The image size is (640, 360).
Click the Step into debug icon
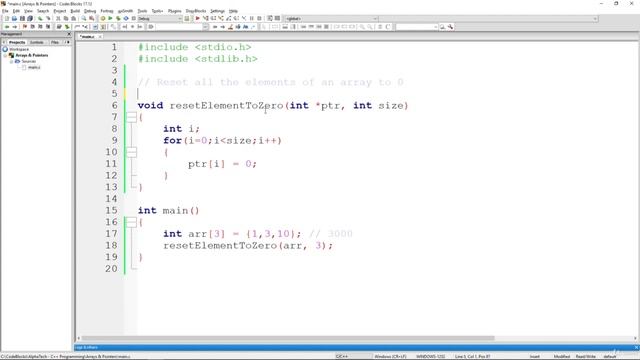coord(221,19)
